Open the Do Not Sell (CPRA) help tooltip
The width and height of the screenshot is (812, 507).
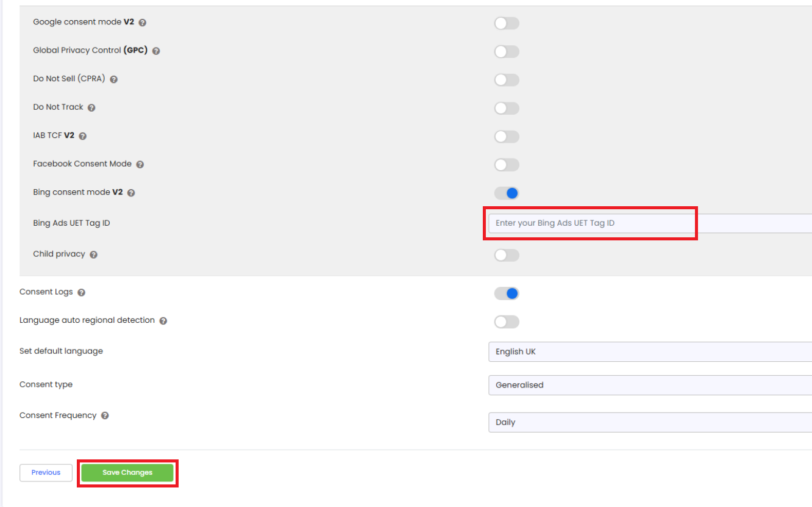[x=114, y=79]
